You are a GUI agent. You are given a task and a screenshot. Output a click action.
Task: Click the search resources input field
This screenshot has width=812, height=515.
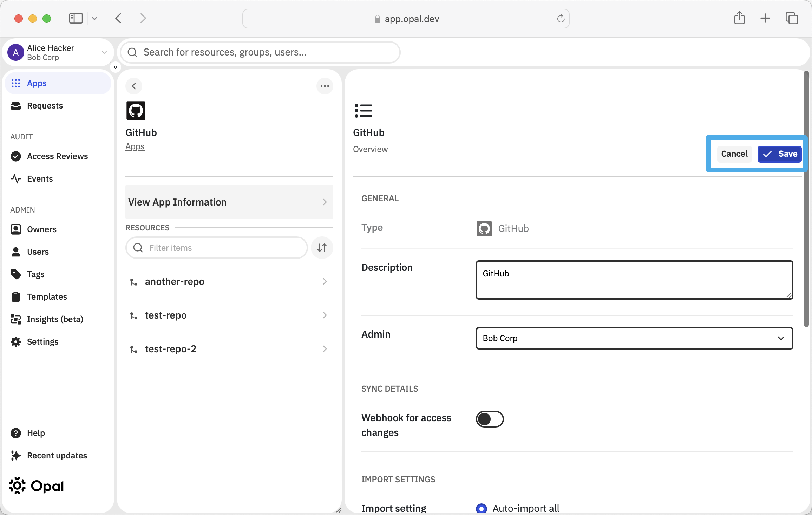(260, 52)
